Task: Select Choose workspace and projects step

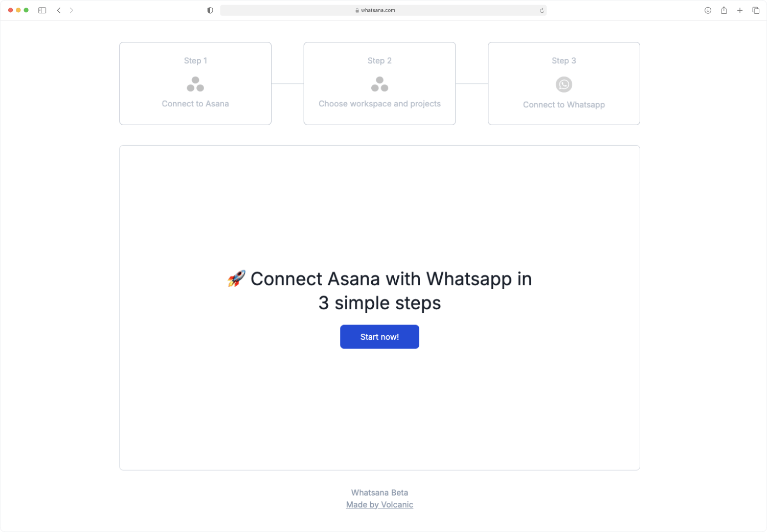Action: 379,104
